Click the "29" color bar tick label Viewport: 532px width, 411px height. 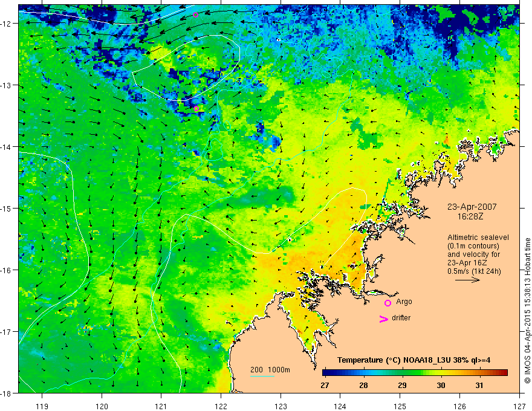click(402, 385)
